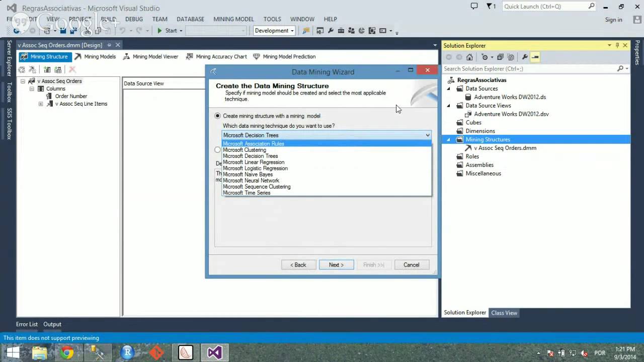This screenshot has height=362, width=644.
Task: Expand the v Assoc Seq Line Items node
Action: coord(41,104)
